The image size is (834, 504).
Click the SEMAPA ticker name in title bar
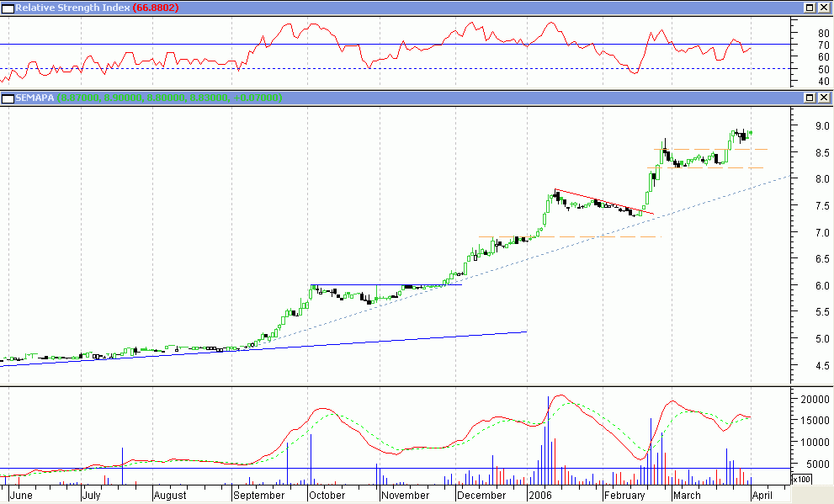tap(35, 98)
